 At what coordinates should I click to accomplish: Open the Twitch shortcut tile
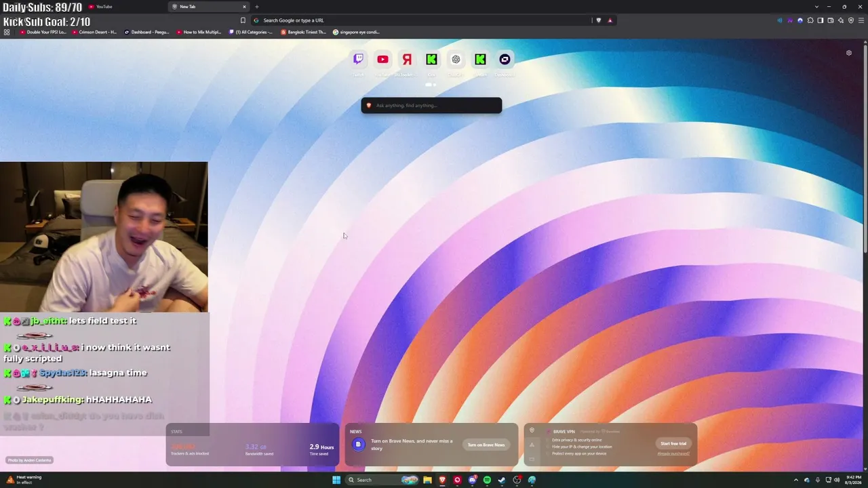(358, 59)
